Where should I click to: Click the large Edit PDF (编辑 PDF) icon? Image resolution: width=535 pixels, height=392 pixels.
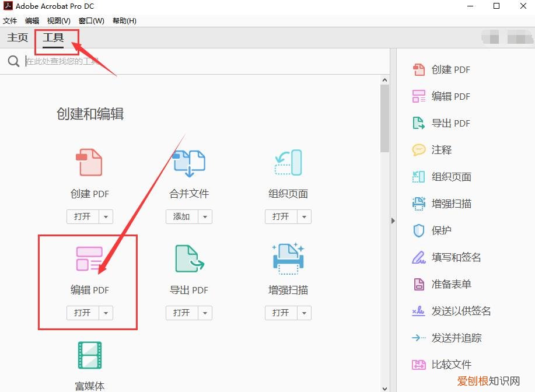(x=89, y=258)
